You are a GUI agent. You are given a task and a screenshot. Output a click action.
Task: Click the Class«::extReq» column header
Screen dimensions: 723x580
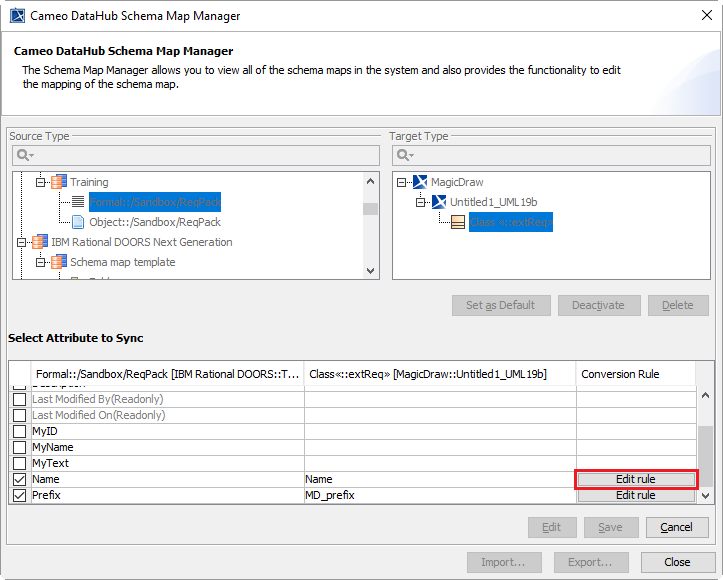pyautogui.click(x=440, y=374)
